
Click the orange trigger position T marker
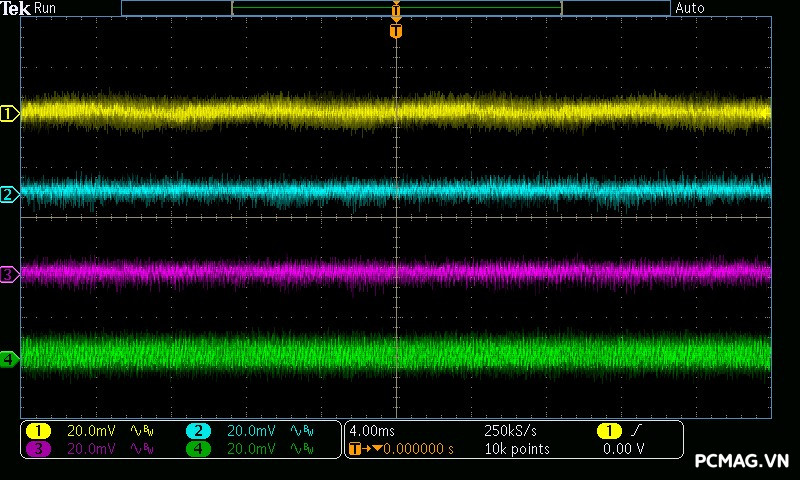tap(396, 31)
